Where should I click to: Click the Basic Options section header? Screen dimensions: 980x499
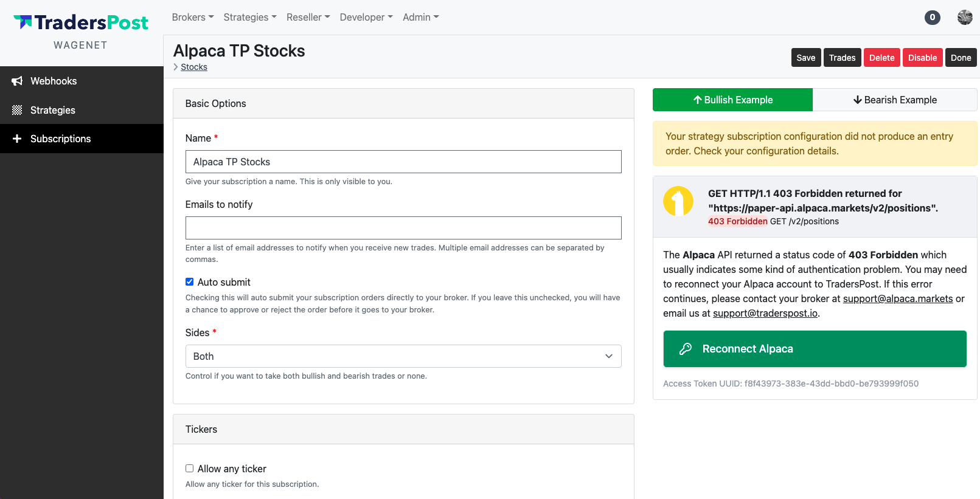click(403, 103)
